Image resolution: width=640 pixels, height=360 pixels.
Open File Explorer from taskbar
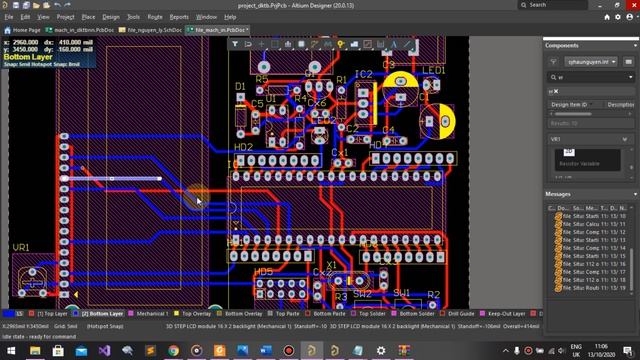(35, 351)
